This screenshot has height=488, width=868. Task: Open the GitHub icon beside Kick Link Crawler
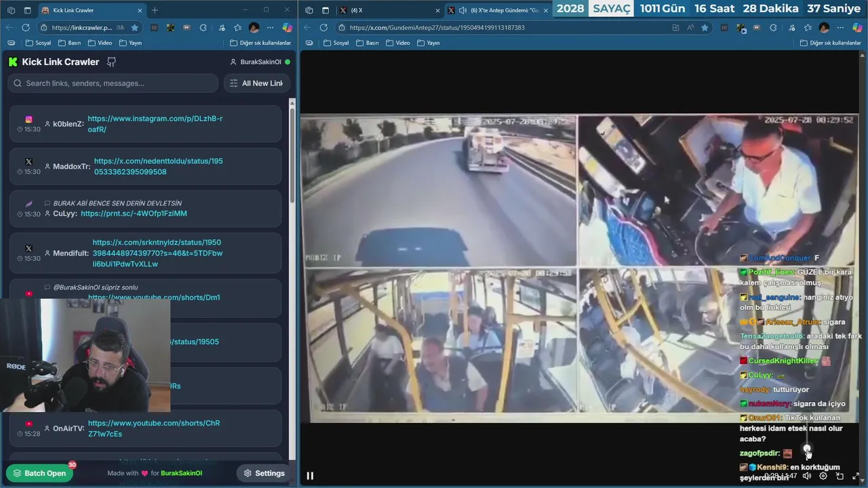point(112,62)
